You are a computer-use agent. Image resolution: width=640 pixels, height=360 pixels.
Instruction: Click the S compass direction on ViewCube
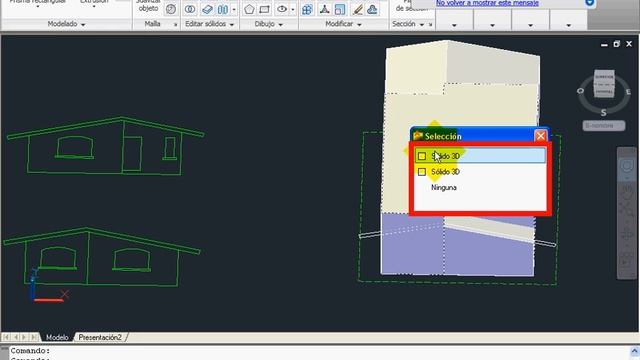(603, 113)
